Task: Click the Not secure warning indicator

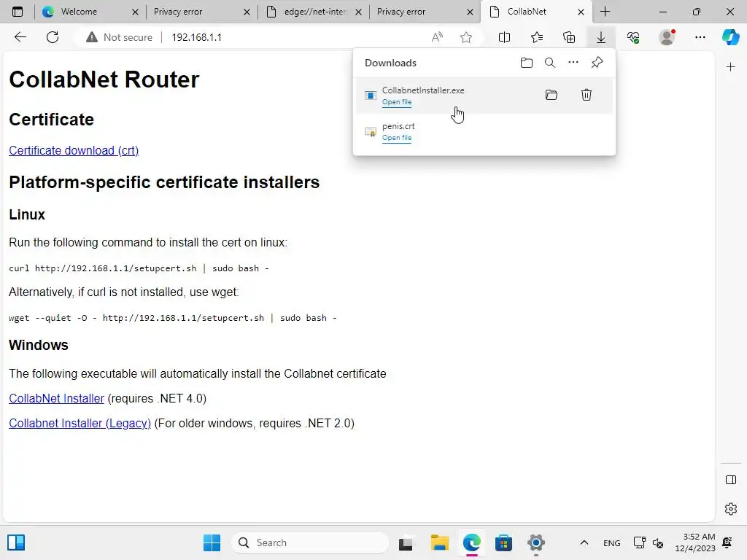Action: [x=119, y=37]
